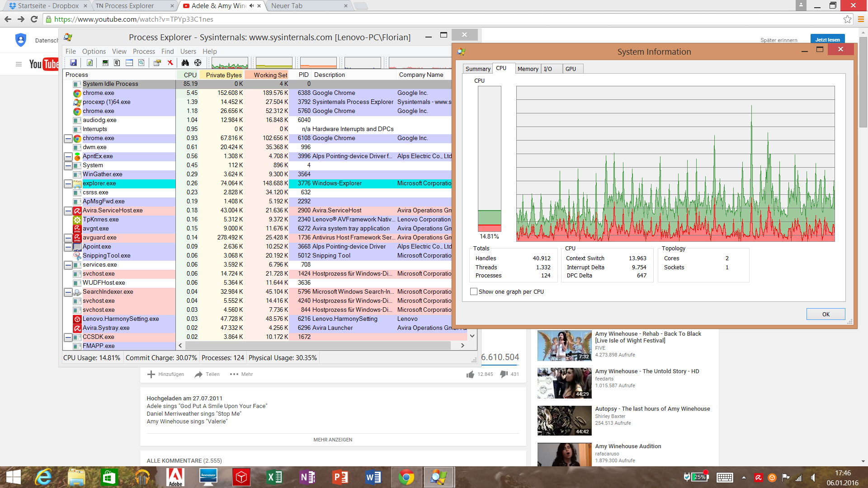
Task: Mute the audio icon on the Adele tab
Action: [251, 6]
